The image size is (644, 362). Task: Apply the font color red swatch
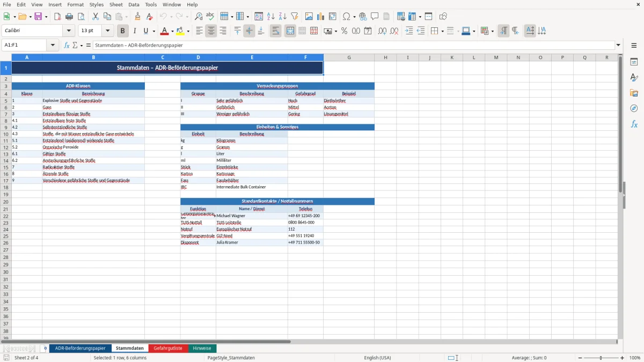165,31
